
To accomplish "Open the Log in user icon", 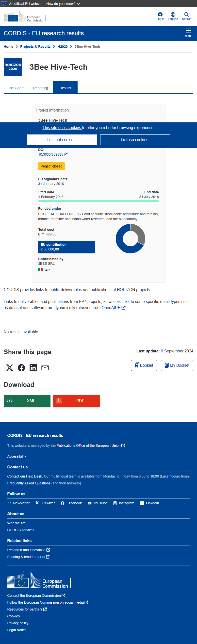I will [x=160, y=15].
